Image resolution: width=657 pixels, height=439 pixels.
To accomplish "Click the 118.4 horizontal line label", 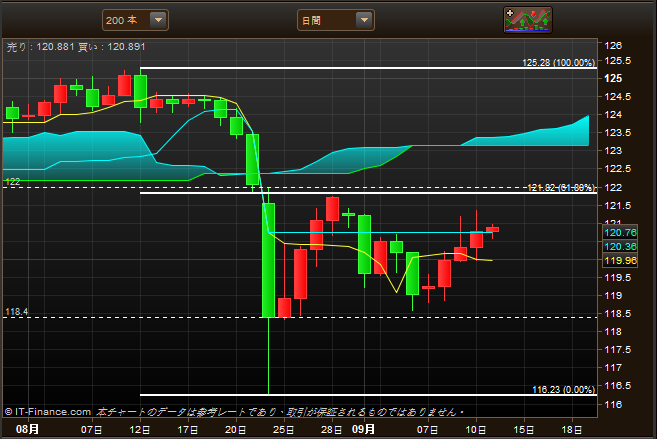I will (16, 312).
